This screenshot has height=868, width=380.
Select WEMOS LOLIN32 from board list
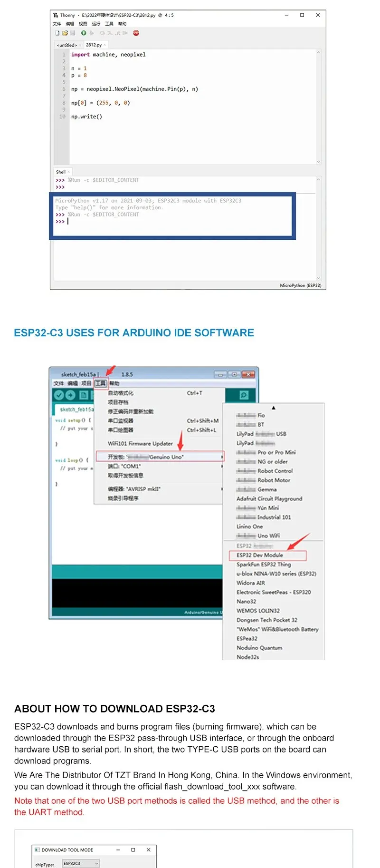(258, 611)
